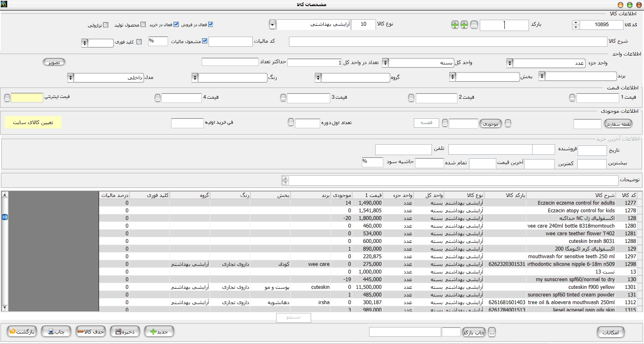Click the ellipsis button beside تعداد اول دوره
Image resolution: width=644 pixels, height=344 pixels.
point(291,122)
